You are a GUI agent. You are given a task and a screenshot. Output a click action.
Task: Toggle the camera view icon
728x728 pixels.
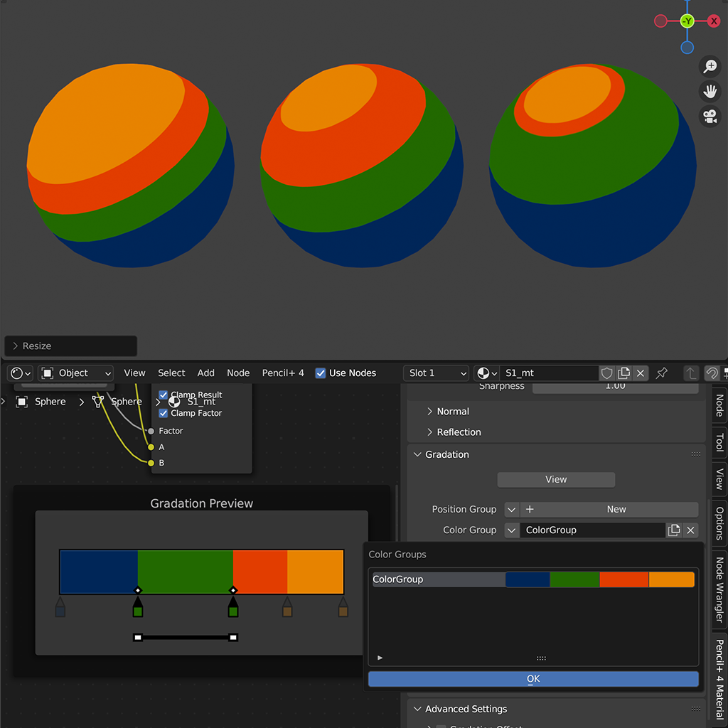(710, 117)
